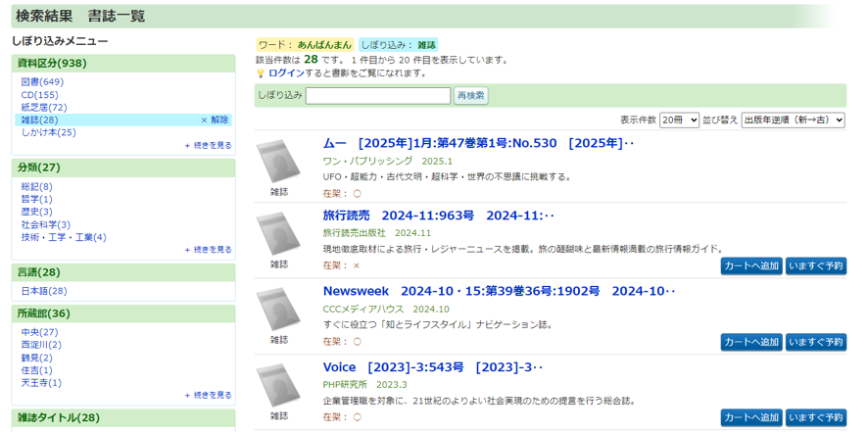
Task: Click the 分類(27) section header
Action: pos(123,168)
